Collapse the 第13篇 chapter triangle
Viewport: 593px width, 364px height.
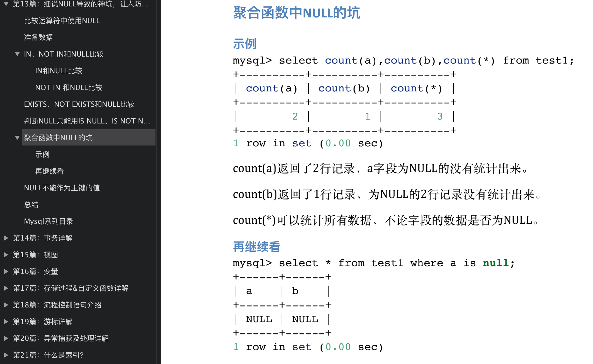[x=6, y=4]
